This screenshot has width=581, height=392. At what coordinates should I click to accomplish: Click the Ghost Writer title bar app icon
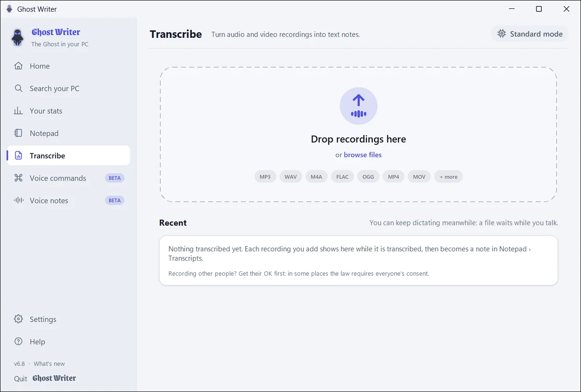point(9,9)
